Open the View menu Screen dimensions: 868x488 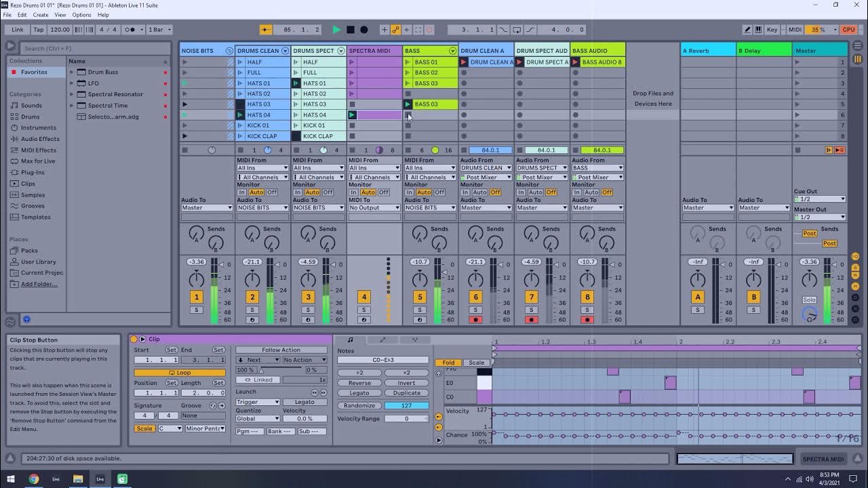coord(60,15)
